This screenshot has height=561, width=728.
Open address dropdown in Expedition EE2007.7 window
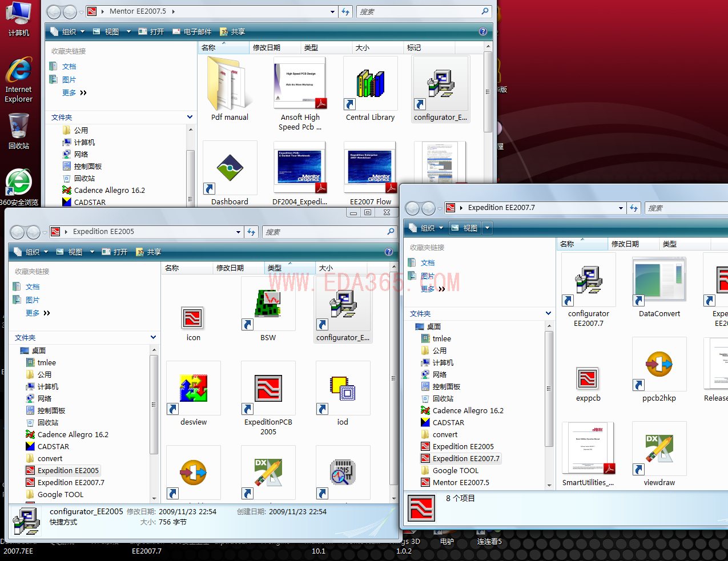(x=621, y=208)
